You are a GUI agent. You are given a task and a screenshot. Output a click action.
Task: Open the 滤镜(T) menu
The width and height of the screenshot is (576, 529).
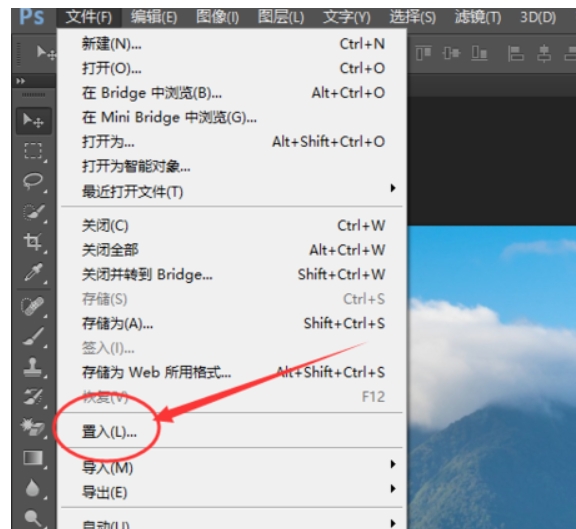pyautogui.click(x=478, y=17)
